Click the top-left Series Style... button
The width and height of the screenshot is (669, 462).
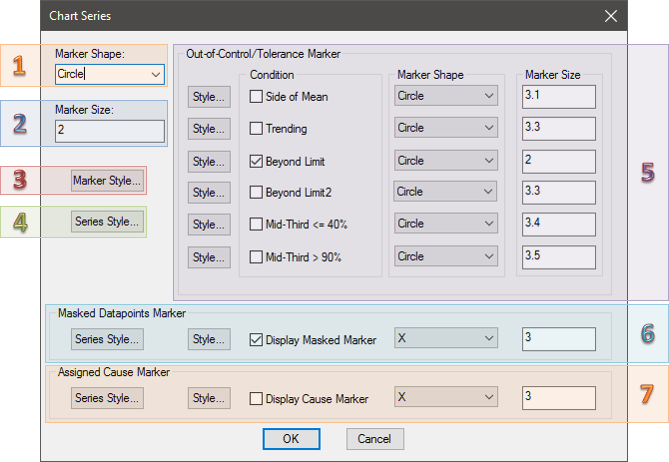coord(107,222)
